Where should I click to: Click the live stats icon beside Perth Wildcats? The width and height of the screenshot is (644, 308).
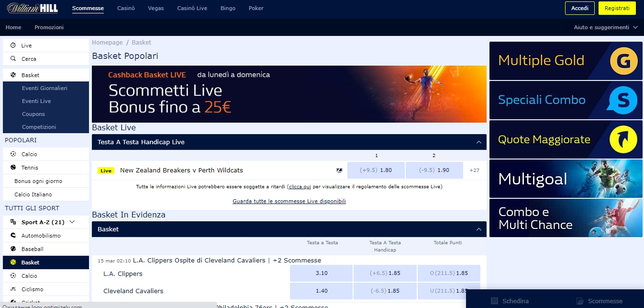click(339, 171)
